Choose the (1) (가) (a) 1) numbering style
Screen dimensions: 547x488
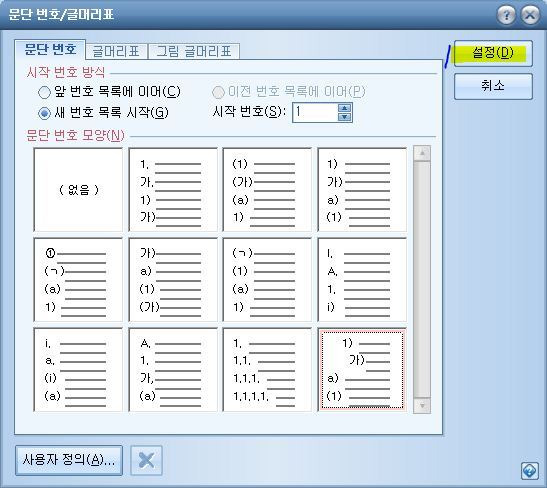click(x=267, y=190)
